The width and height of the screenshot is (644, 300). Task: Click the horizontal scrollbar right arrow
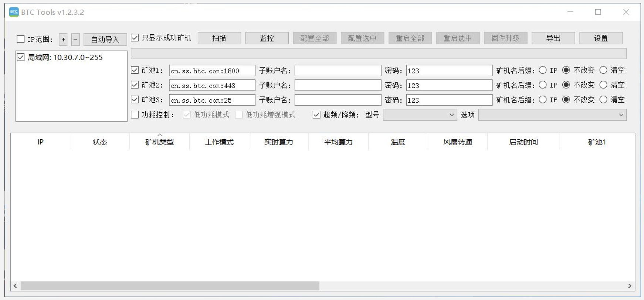click(630, 286)
